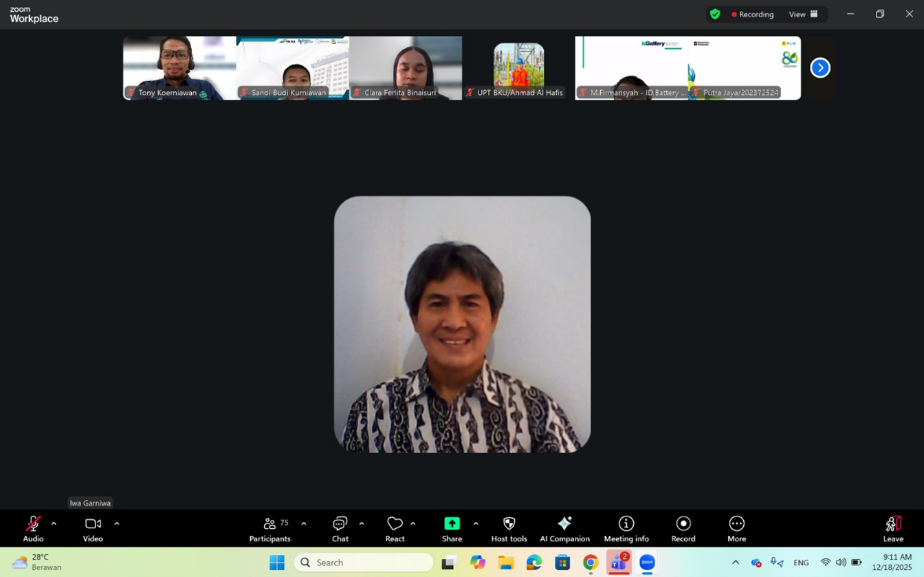Open Google Chrome from the taskbar
This screenshot has width=924, height=577.
tap(591, 563)
